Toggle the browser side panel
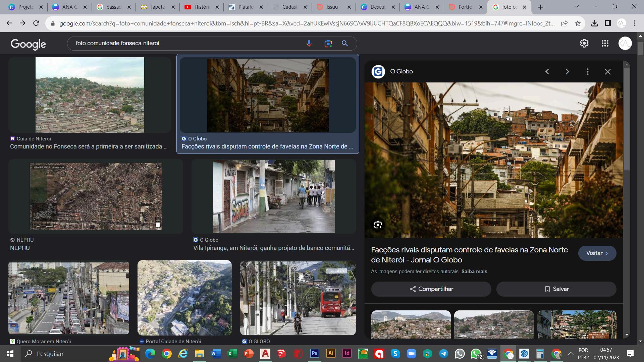The height and width of the screenshot is (362, 644). pos(608,23)
